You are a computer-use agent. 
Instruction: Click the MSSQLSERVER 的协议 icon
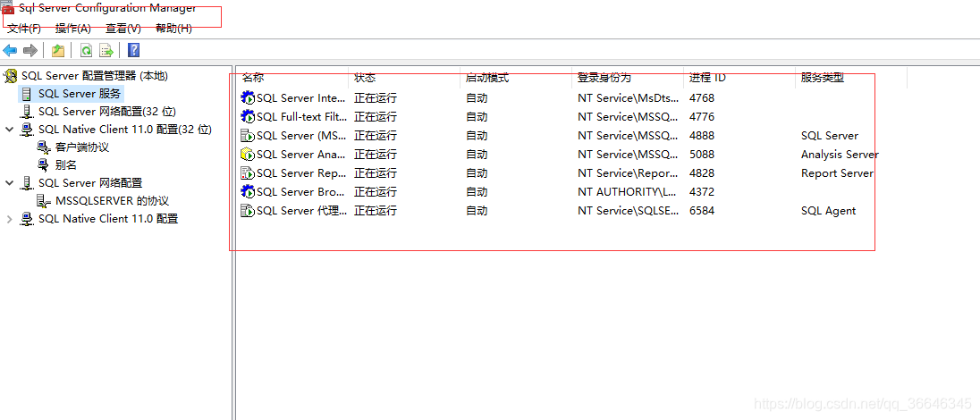tap(43, 201)
